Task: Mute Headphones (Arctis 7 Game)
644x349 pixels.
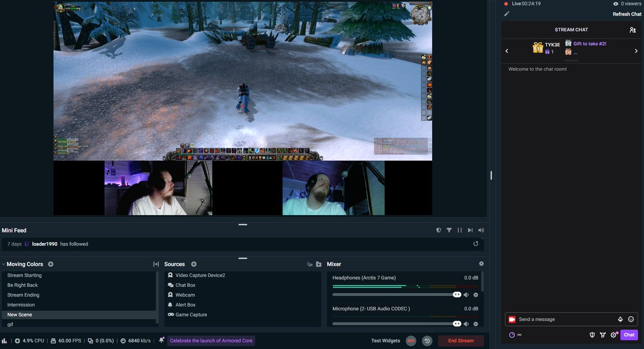Action: [466, 295]
